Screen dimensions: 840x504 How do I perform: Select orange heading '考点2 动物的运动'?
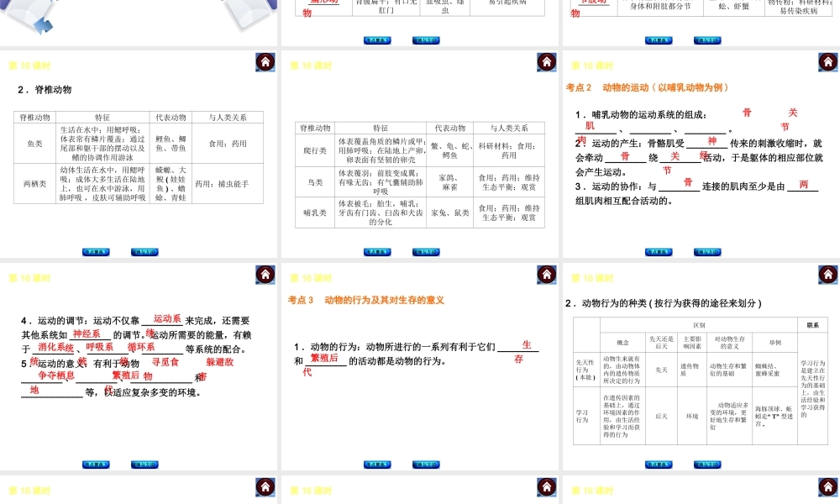tap(647, 87)
